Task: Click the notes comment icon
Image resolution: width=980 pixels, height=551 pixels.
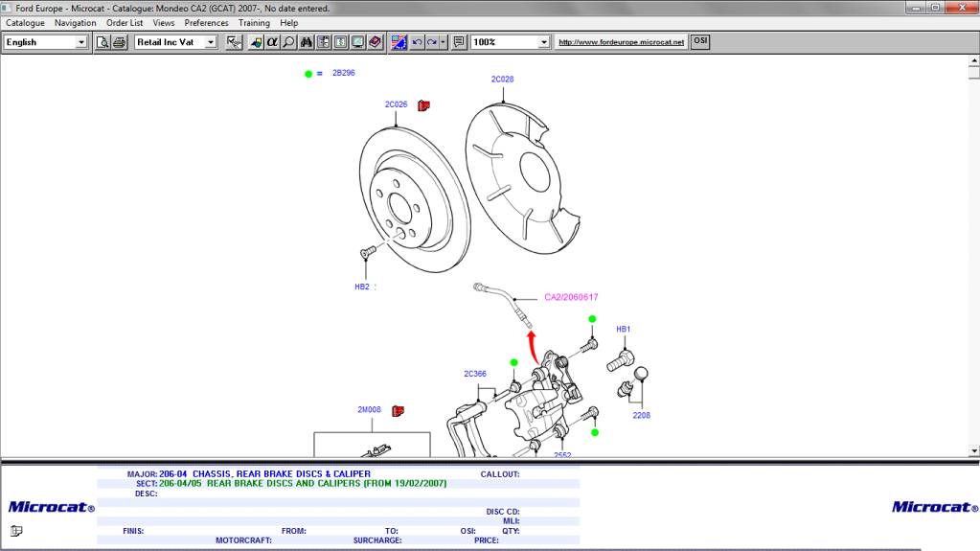Action: click(459, 42)
